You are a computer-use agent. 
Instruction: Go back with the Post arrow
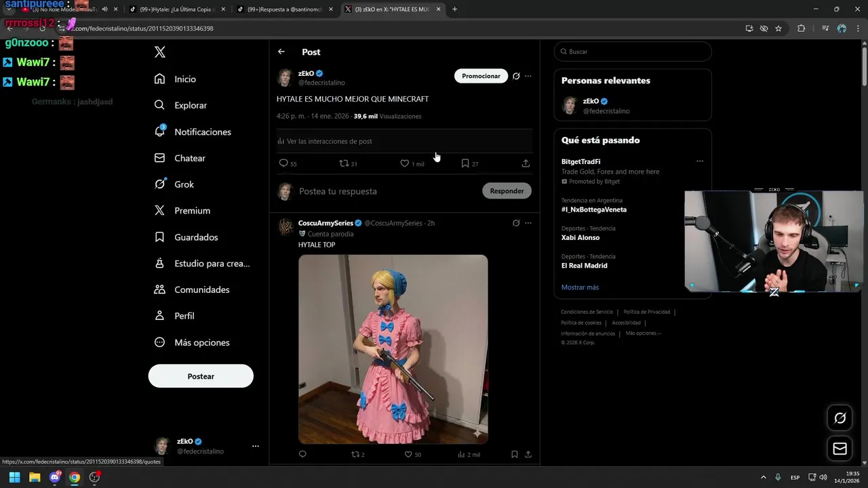[281, 52]
